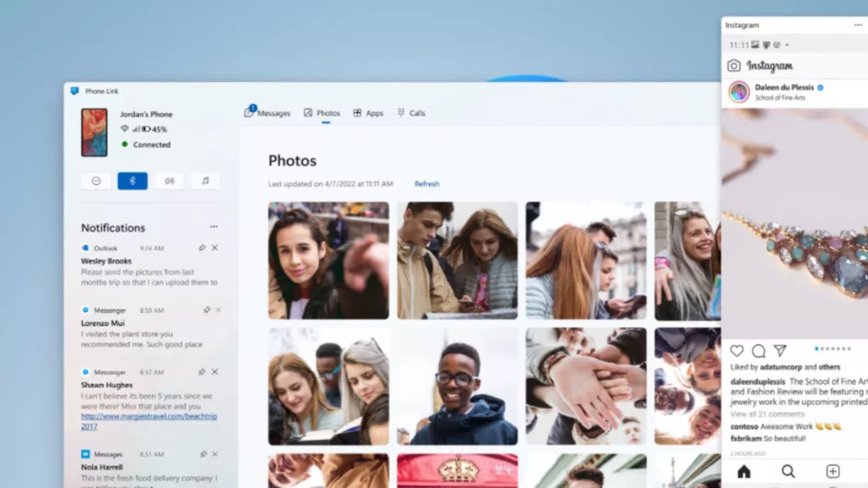868x488 pixels.
Task: Toggle the Bluetooth button
Action: tap(132, 181)
